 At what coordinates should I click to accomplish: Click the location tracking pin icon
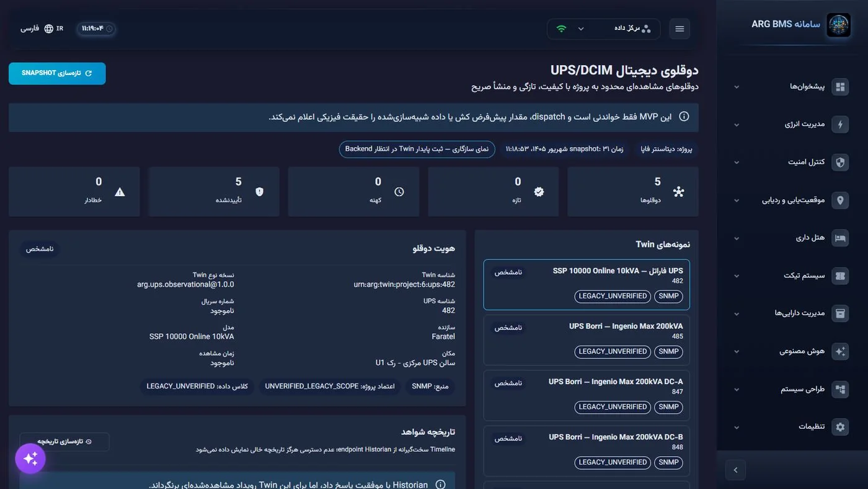pos(840,200)
